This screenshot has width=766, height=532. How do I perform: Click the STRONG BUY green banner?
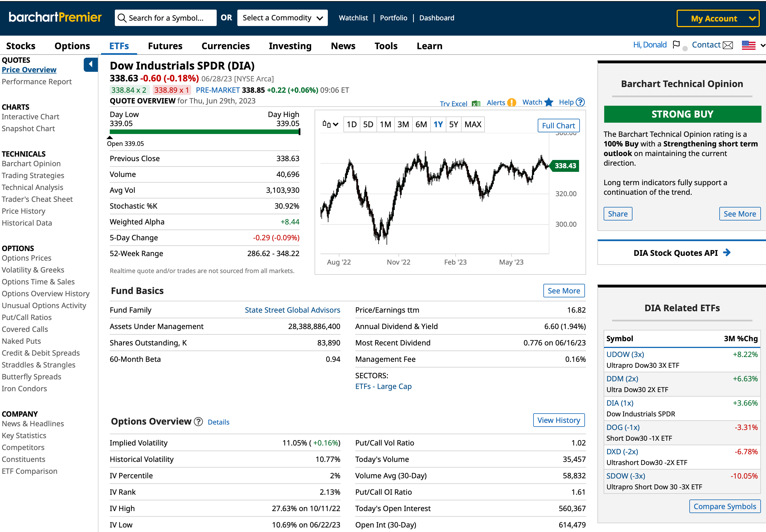[x=682, y=114]
